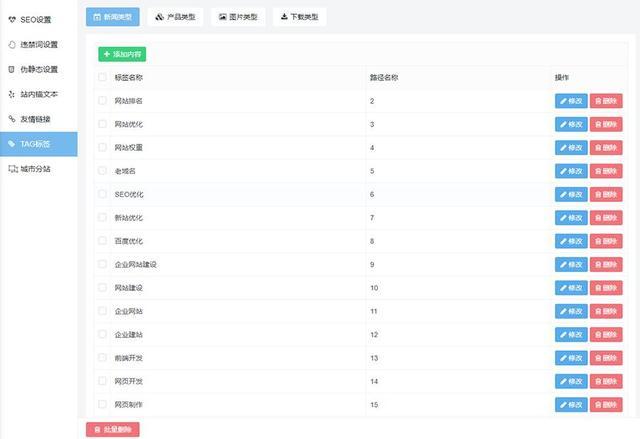Click 修改 for the 网页制作 row
The width and height of the screenshot is (640, 439).
point(571,405)
